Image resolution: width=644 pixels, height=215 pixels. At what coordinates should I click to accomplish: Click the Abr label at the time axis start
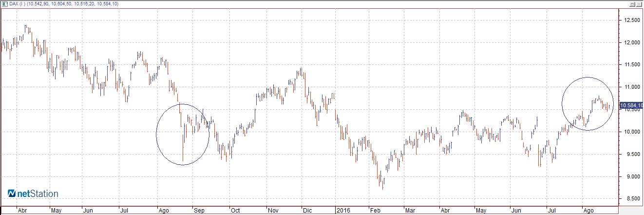pos(22,211)
